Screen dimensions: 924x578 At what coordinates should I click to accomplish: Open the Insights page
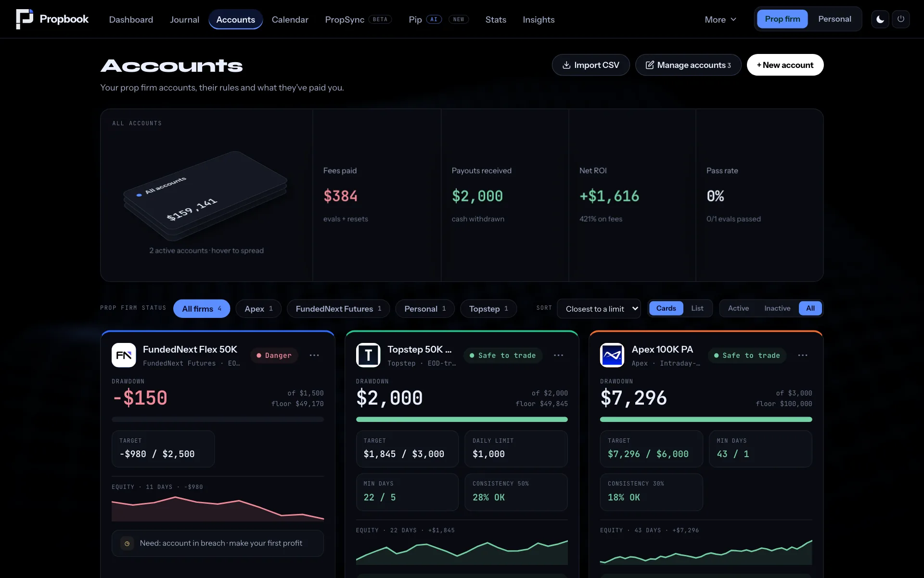click(539, 20)
